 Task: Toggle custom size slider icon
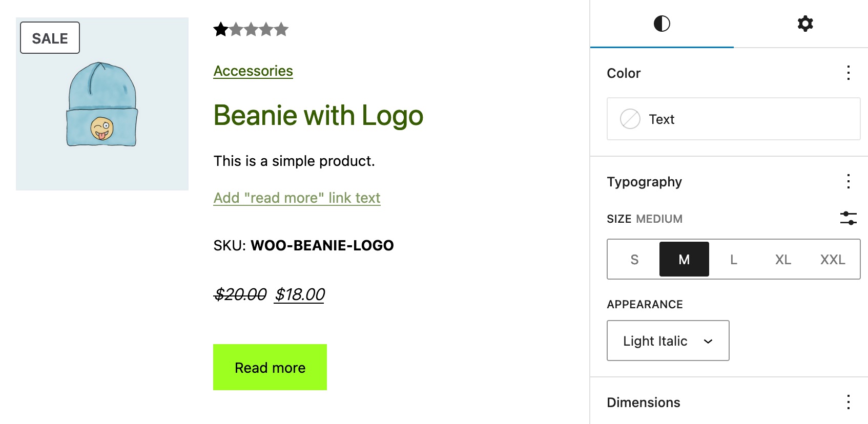pos(849,218)
